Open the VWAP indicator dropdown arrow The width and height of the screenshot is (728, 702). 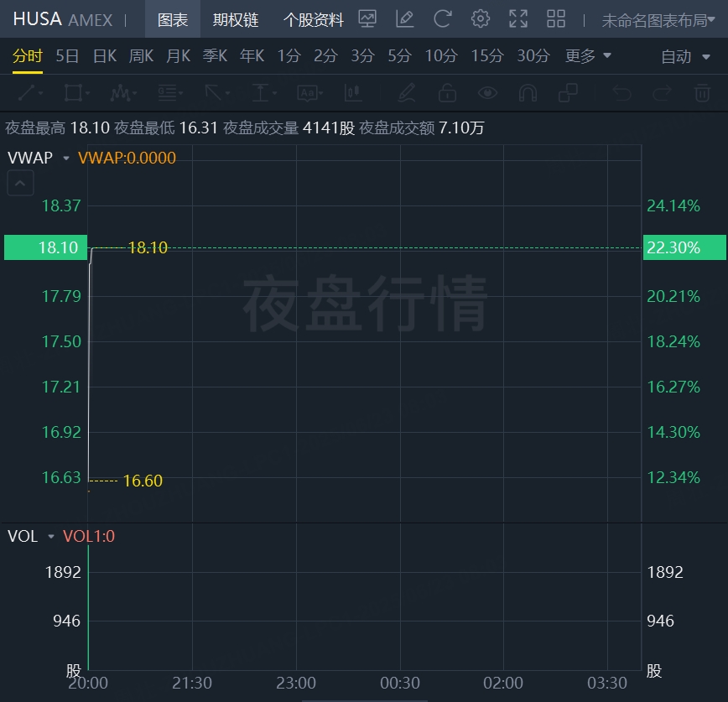click(x=66, y=159)
